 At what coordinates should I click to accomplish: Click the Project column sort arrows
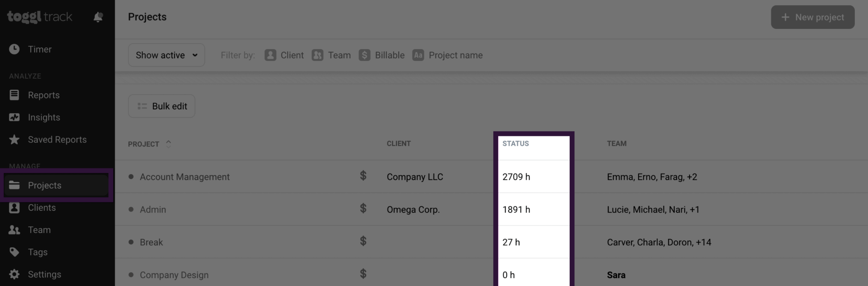point(168,144)
